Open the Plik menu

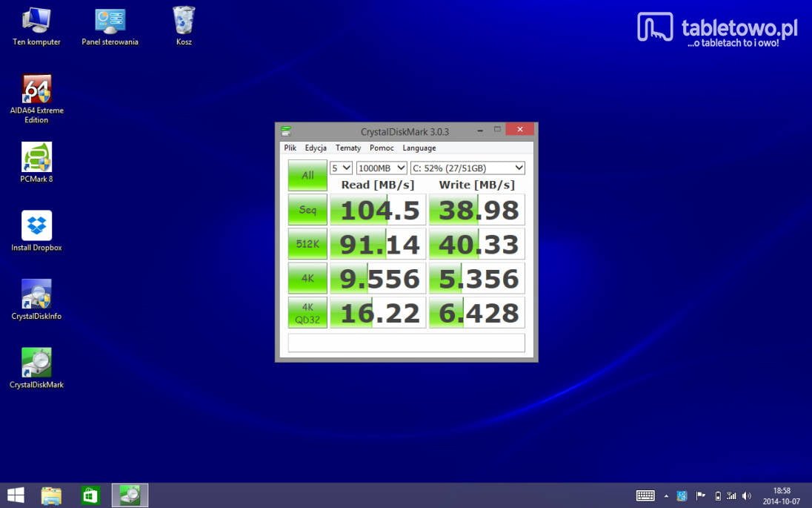coord(290,148)
